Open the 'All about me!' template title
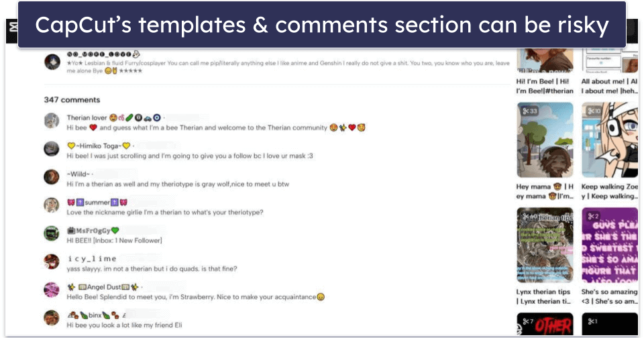The height and width of the screenshot is (338, 644). (x=609, y=85)
